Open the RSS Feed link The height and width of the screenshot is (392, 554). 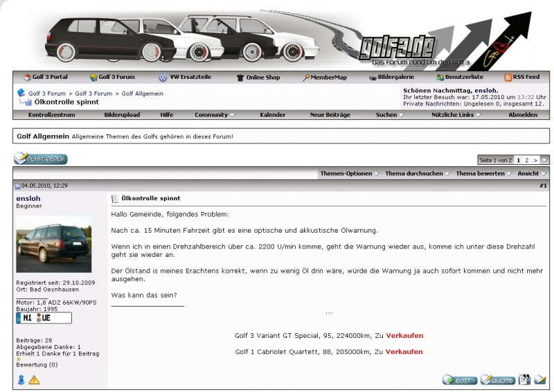(521, 77)
